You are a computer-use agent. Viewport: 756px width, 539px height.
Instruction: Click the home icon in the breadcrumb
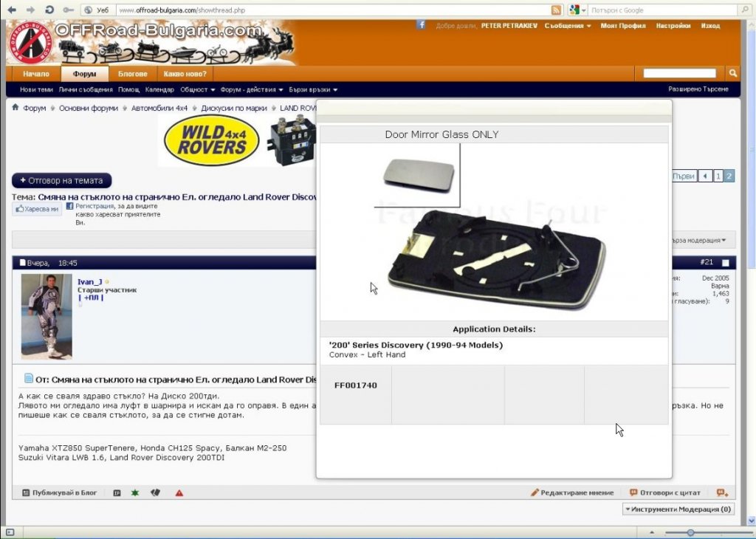pyautogui.click(x=16, y=107)
